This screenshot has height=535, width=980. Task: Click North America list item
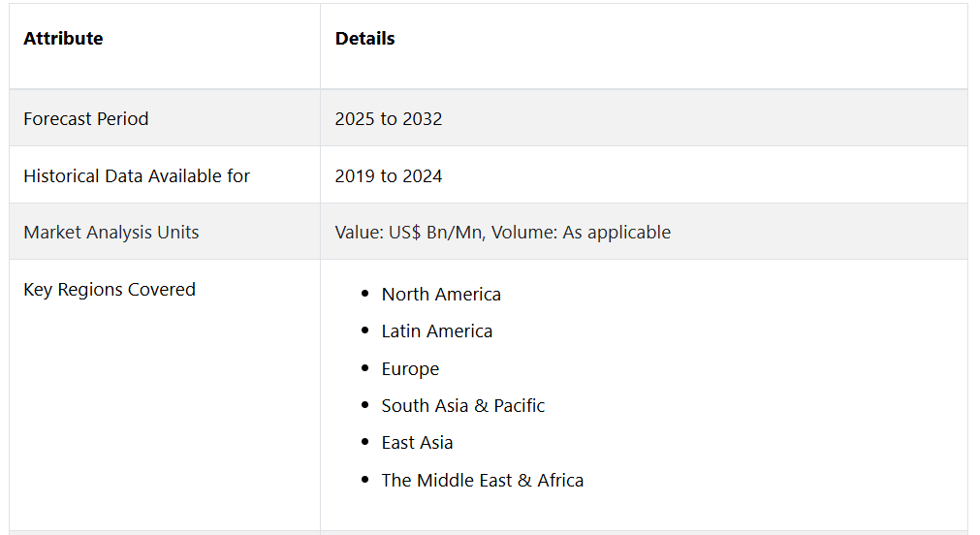tap(441, 295)
